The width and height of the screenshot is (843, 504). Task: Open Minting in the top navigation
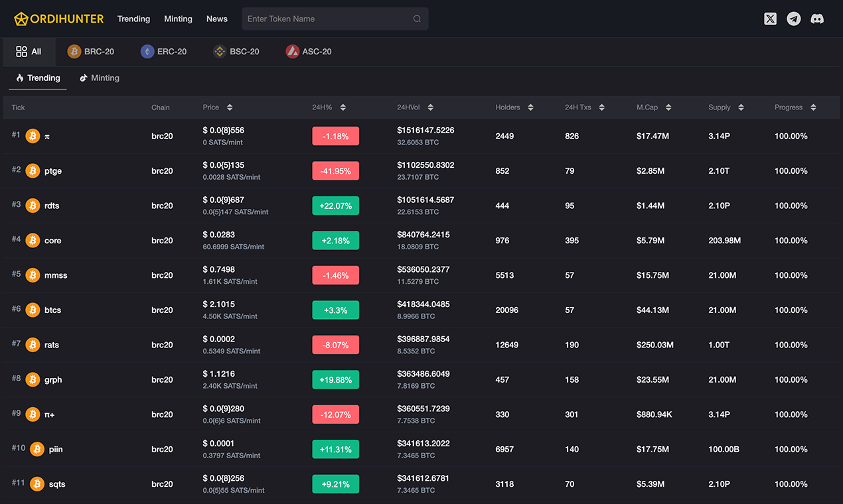click(178, 19)
